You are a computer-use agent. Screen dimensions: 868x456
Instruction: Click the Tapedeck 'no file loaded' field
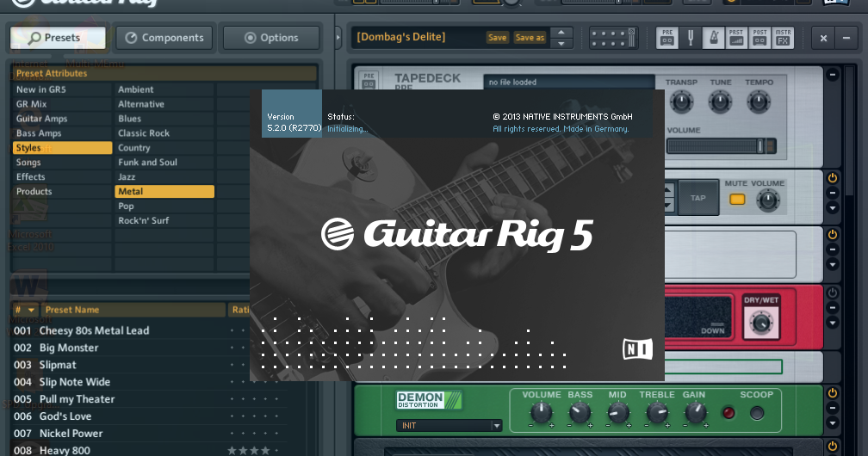(568, 82)
